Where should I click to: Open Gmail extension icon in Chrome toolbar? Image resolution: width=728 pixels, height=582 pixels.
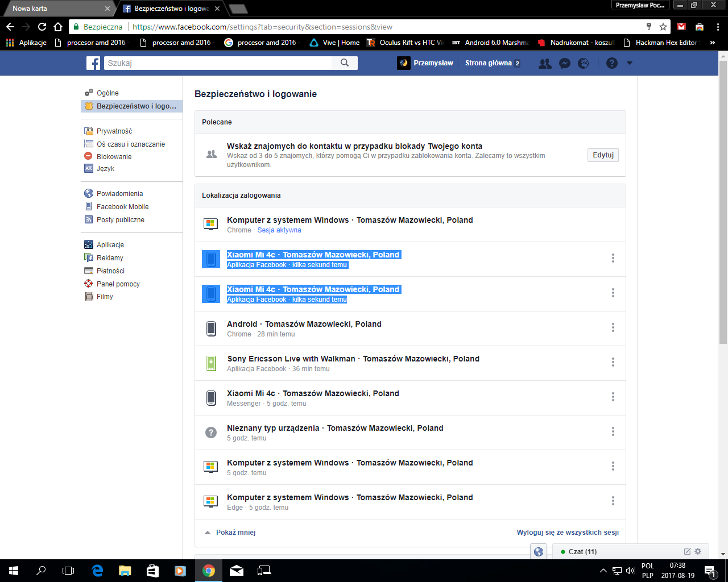pyautogui.click(x=681, y=27)
